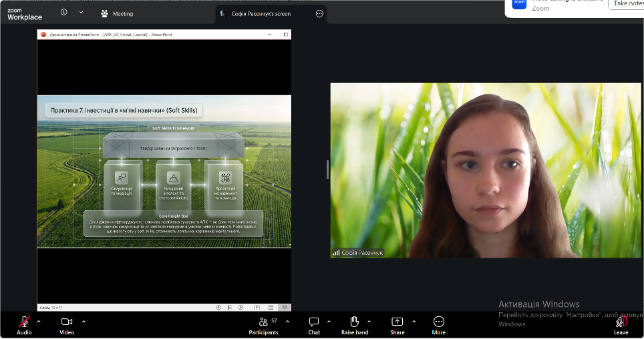
Task: Click the Share screen icon
Action: click(x=397, y=322)
